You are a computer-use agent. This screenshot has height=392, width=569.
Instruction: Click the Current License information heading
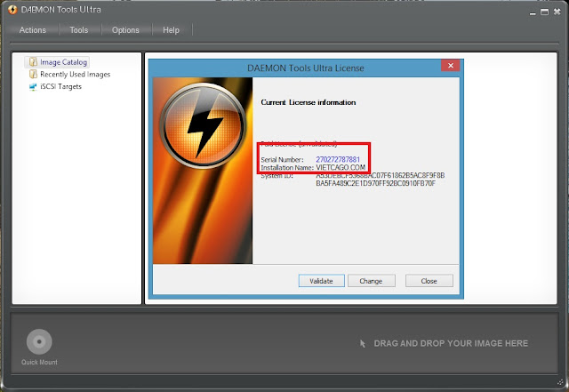pyautogui.click(x=309, y=102)
